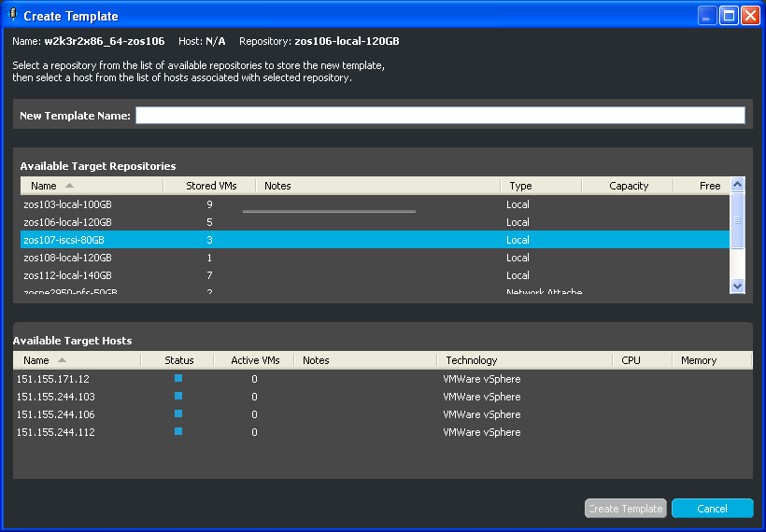Sort hosts by CPU column

point(643,360)
